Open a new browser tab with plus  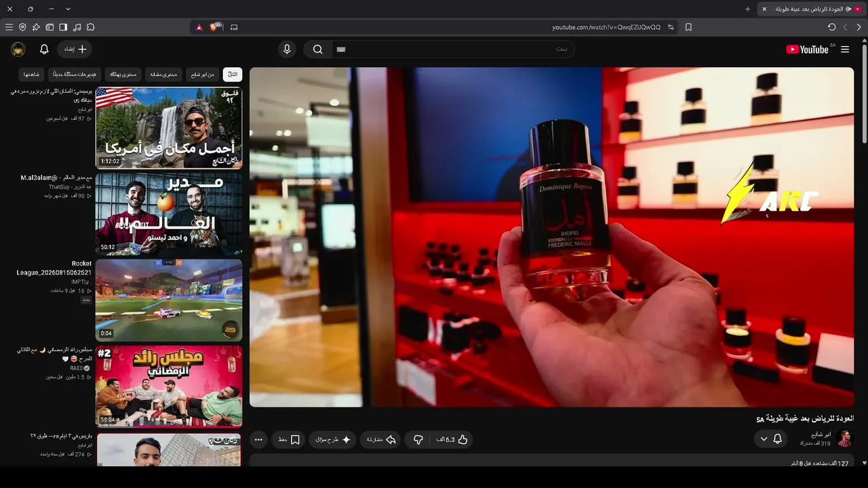pos(748,9)
